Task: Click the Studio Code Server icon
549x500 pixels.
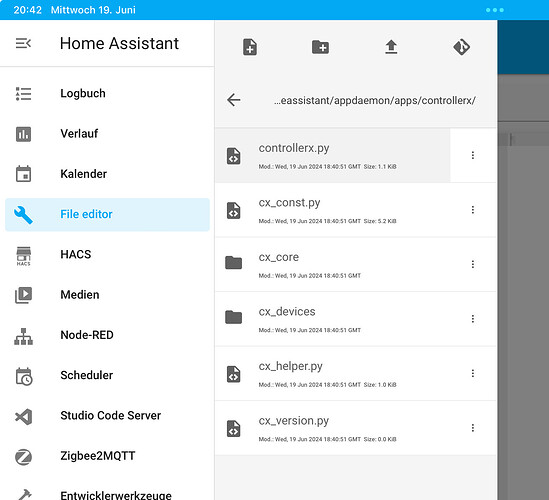Action: 23,417
